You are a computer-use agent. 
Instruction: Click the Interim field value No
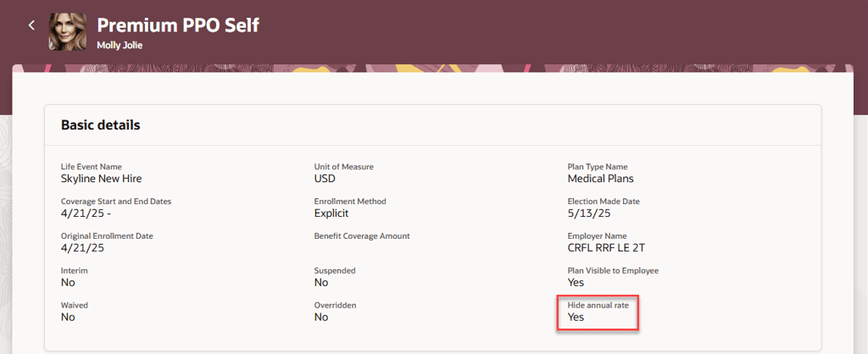(68, 283)
